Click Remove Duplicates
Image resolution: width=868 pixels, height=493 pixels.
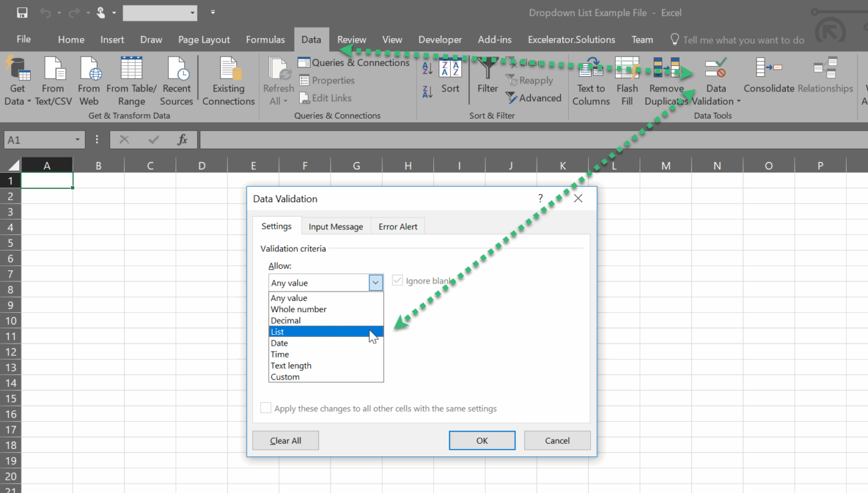[666, 81]
